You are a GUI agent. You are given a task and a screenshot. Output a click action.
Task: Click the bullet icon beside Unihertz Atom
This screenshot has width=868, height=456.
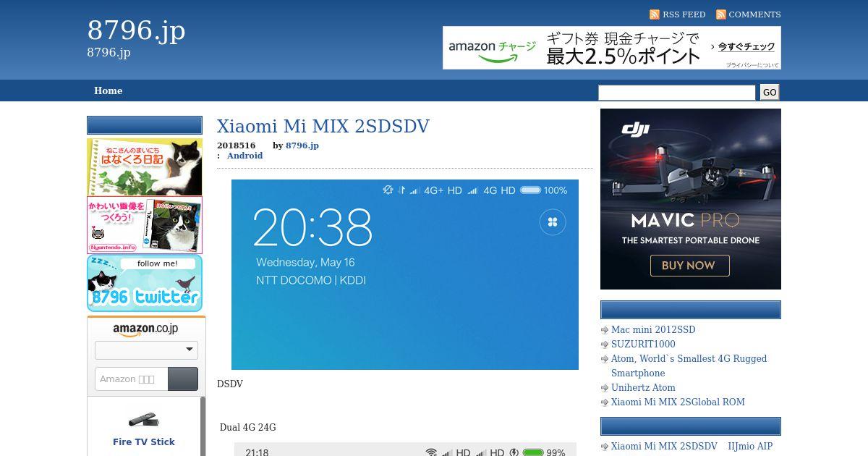point(605,388)
